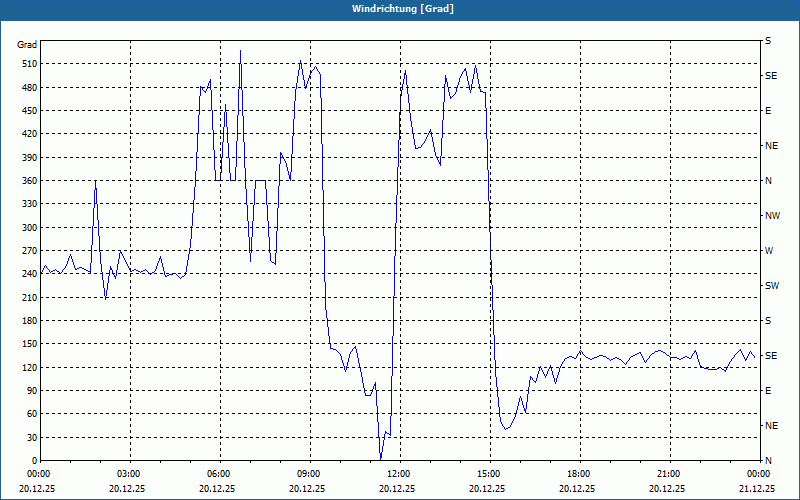Click the 'E' compass label at 450 level

click(x=768, y=111)
